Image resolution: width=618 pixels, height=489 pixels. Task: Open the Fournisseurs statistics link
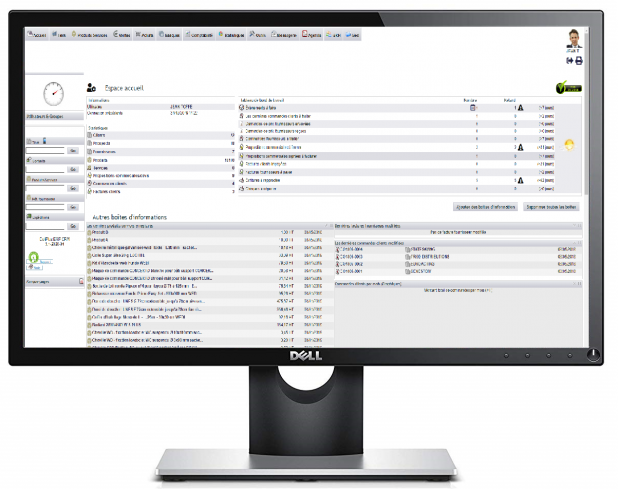coord(104,152)
